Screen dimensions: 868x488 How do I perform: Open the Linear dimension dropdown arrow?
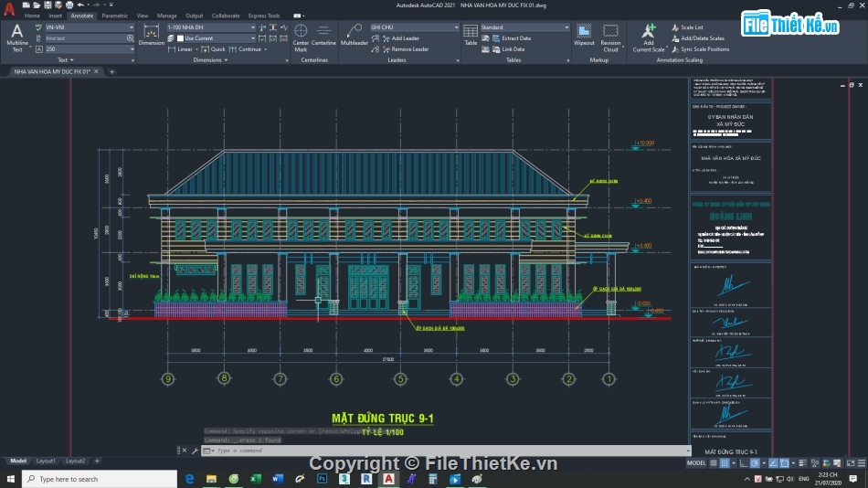[x=196, y=49]
